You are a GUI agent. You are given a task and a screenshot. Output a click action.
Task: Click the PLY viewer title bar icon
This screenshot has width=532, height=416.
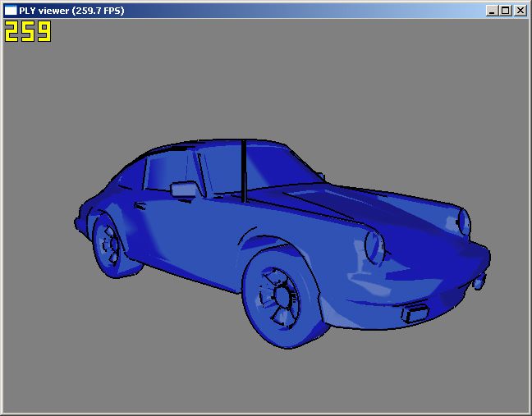pyautogui.click(x=11, y=10)
